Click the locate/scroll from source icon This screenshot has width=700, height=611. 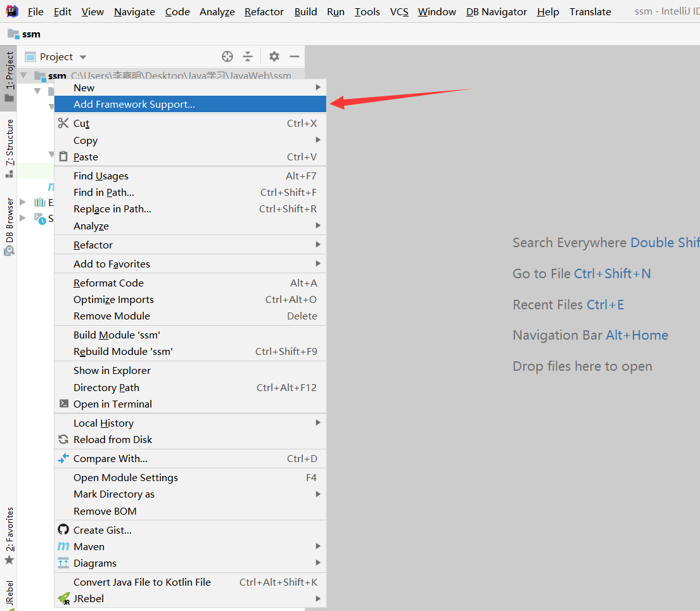coord(227,56)
